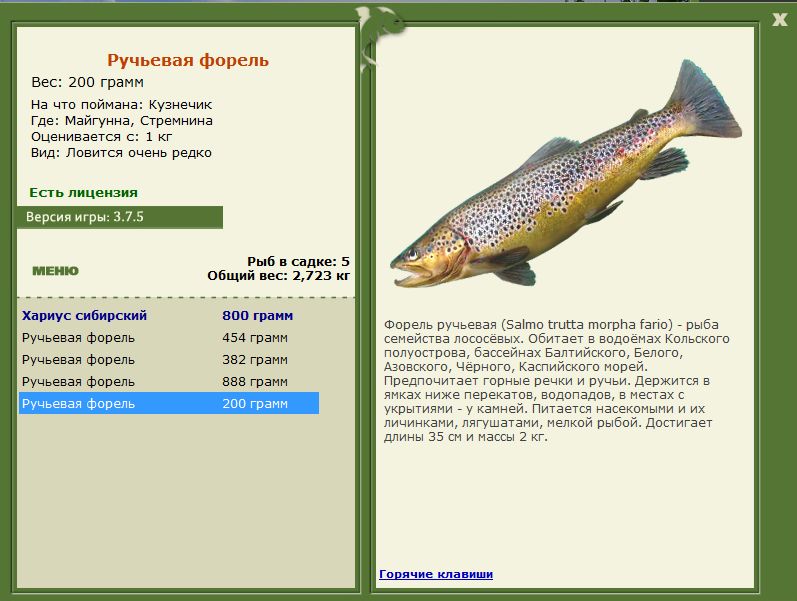Select Ручьевая форель 454 грамм row
Image resolution: width=797 pixels, height=601 pixels.
[x=169, y=338]
